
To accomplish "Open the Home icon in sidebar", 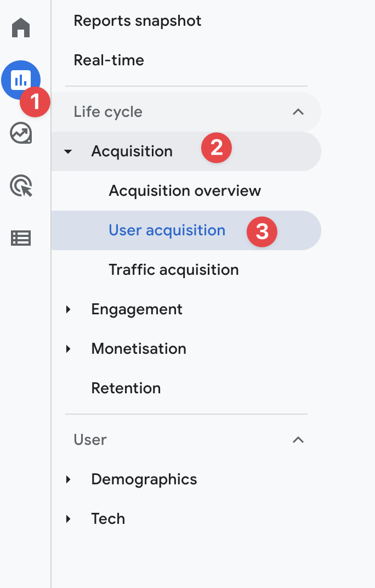I will pyautogui.click(x=21, y=28).
